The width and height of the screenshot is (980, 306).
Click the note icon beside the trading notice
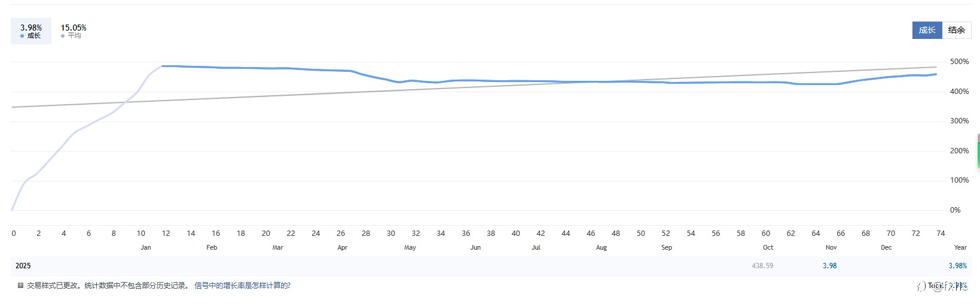[20, 286]
